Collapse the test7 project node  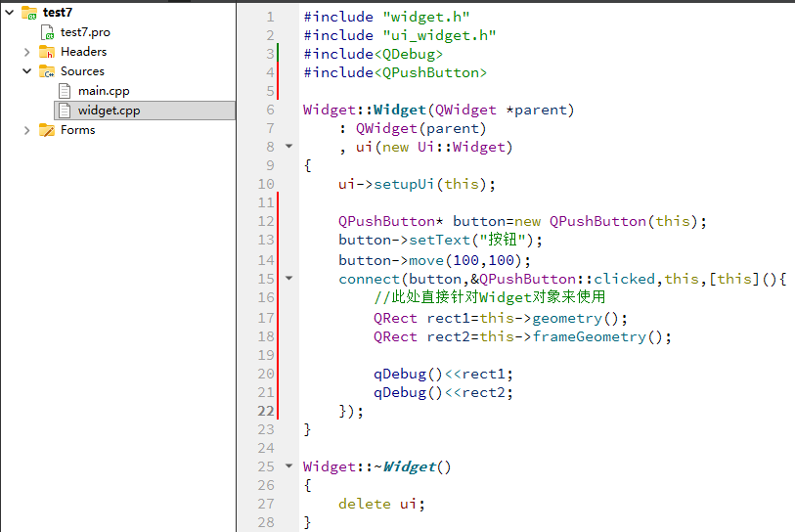10,12
